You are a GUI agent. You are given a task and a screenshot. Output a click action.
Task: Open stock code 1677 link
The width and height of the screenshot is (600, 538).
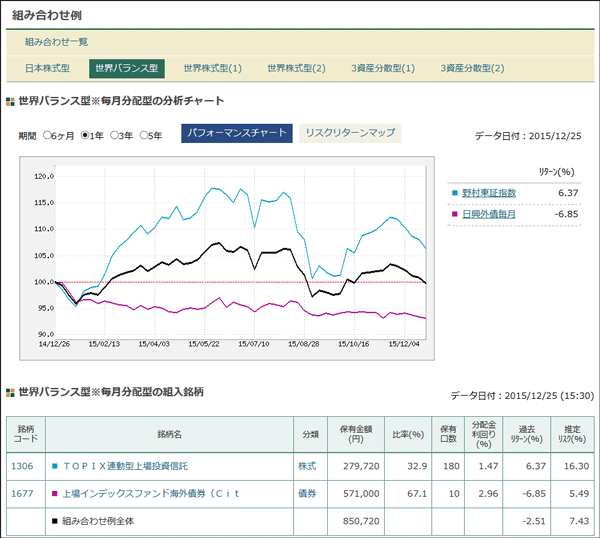[23, 493]
